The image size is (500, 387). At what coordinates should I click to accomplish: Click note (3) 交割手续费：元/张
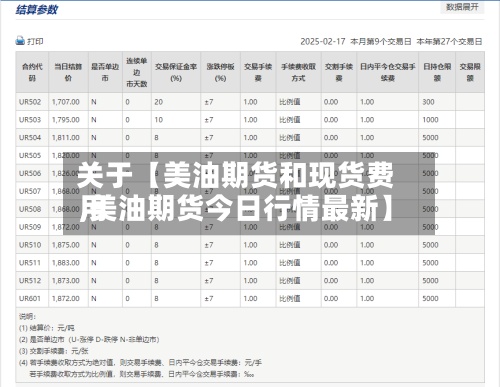pyautogui.click(x=54, y=351)
